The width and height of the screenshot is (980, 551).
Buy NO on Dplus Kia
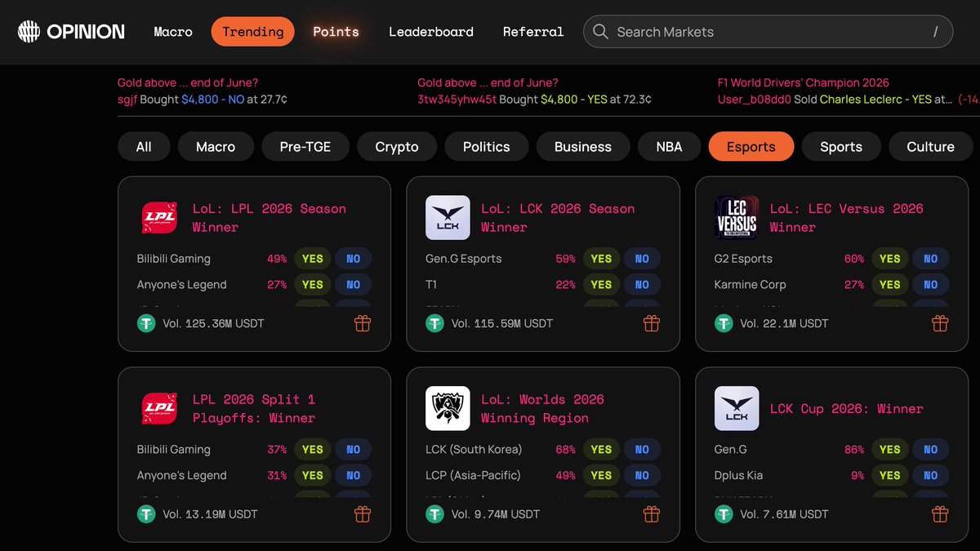click(x=931, y=476)
